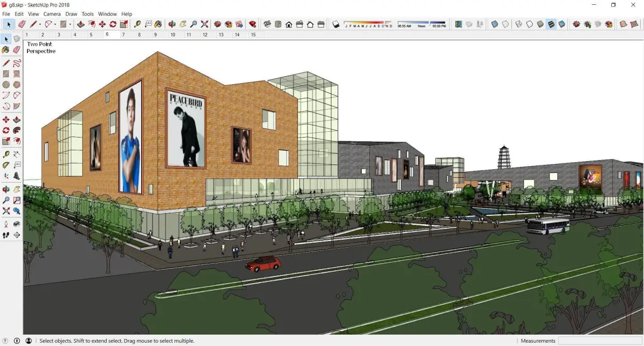
Task: Toggle Show/Hide Shadows
Action: tap(335, 24)
